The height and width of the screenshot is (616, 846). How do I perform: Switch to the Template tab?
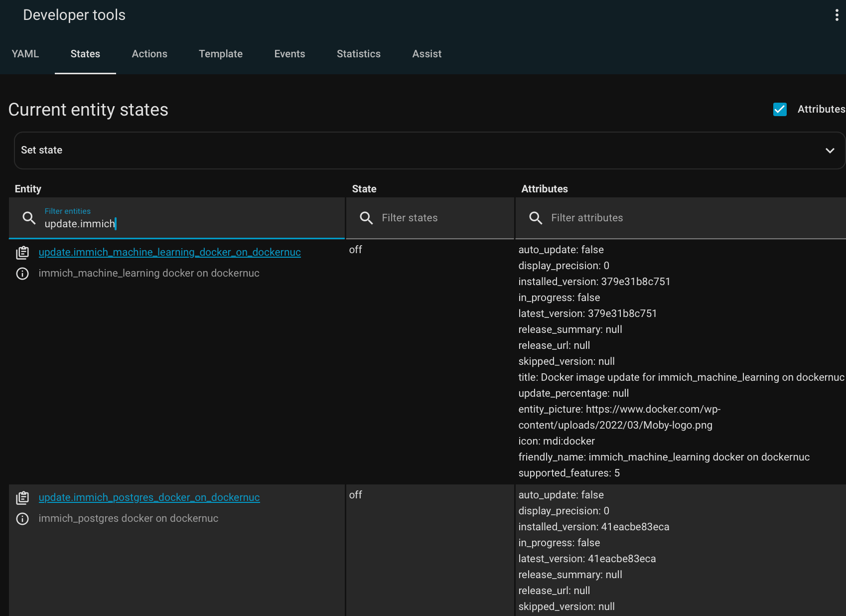click(221, 54)
